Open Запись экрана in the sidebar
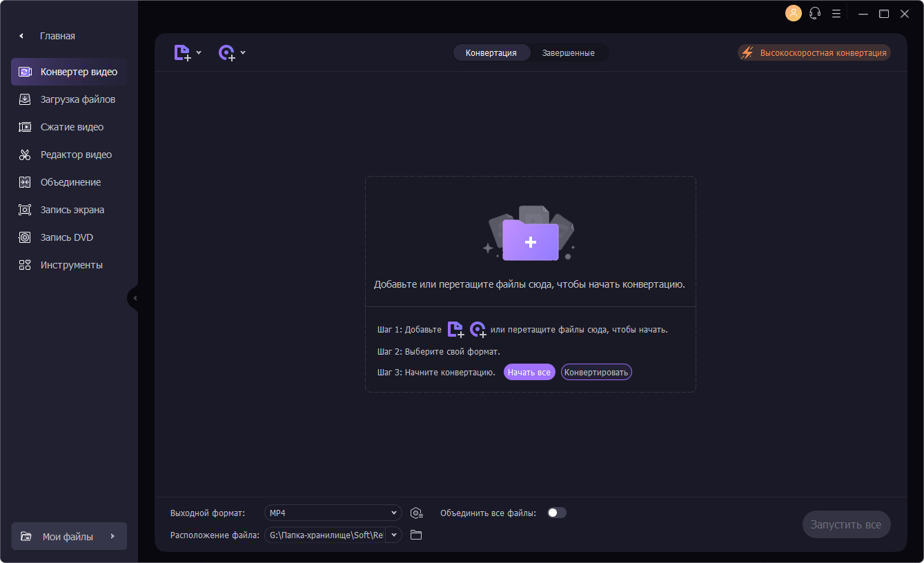The image size is (924, 563). click(x=69, y=210)
